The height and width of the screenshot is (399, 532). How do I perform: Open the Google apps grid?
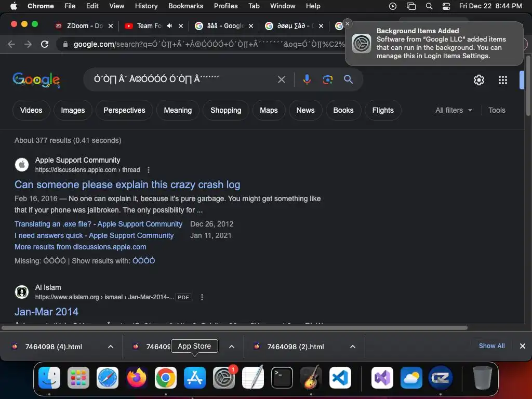coord(502,80)
